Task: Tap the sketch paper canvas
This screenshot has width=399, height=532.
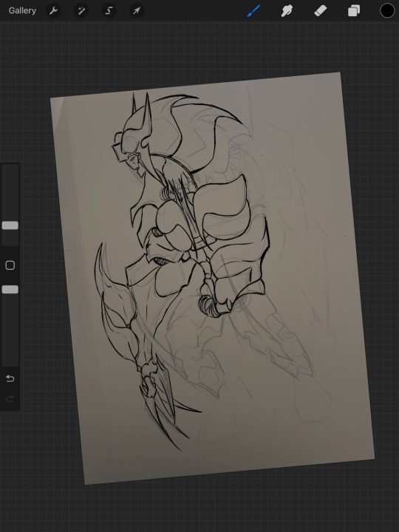Action: 212,279
